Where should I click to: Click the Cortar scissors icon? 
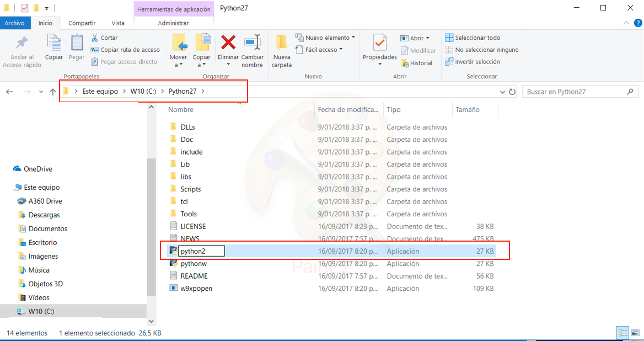94,38
